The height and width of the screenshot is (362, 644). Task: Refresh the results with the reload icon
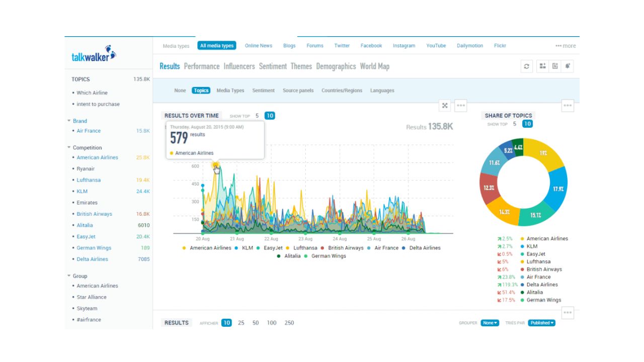coord(527,66)
